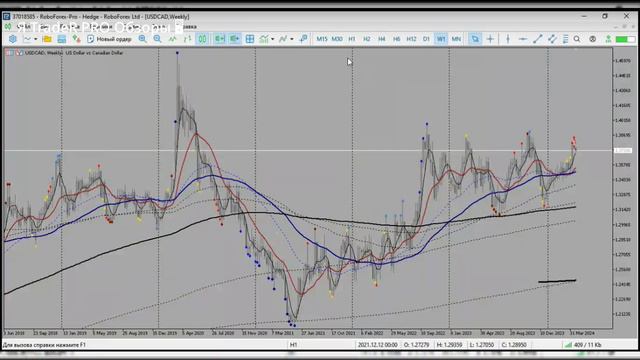Toggle the candlestick chart mode
Image resolution: width=640 pixels, height=360 pixels.
202,39
